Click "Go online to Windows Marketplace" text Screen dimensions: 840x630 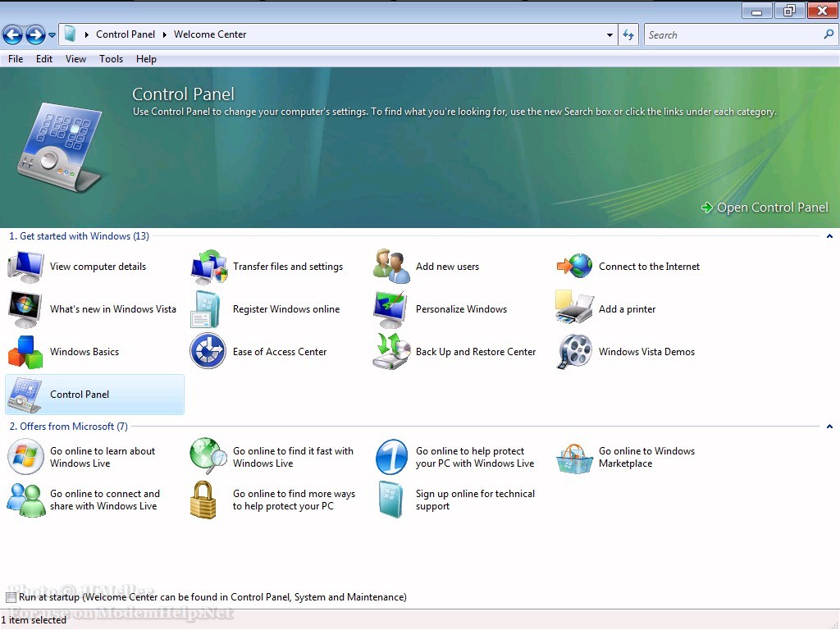pyautogui.click(x=646, y=457)
